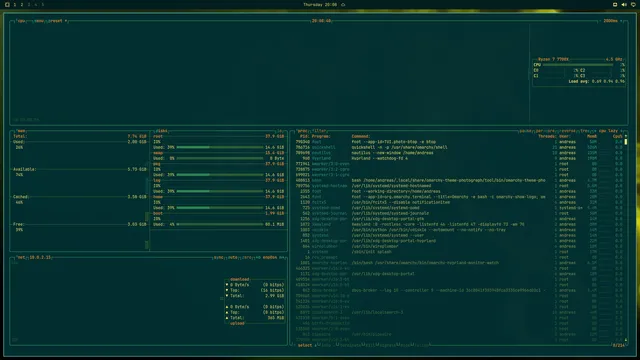The width and height of the screenshot is (640, 360).
Task: Select the fcitx5 process row
Action: tap(459, 202)
